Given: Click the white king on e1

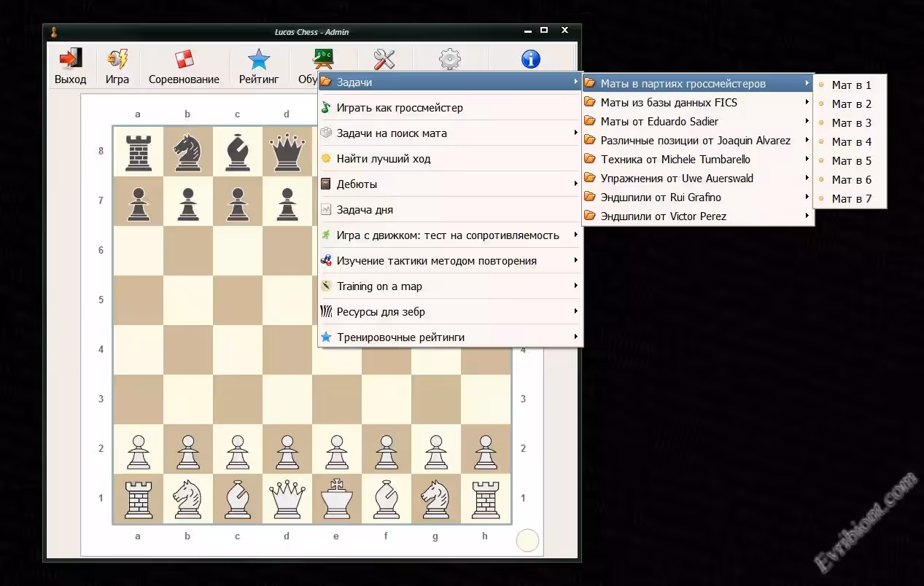Looking at the screenshot, I should point(336,499).
